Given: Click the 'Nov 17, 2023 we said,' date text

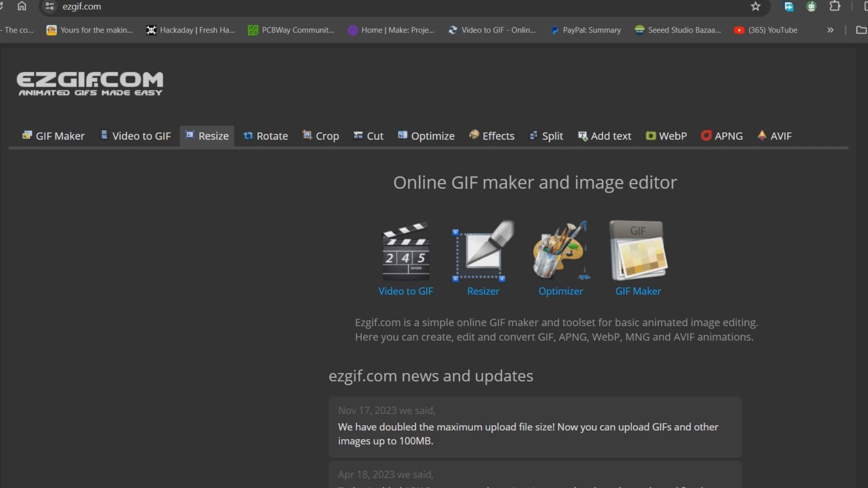Looking at the screenshot, I should 387,410.
